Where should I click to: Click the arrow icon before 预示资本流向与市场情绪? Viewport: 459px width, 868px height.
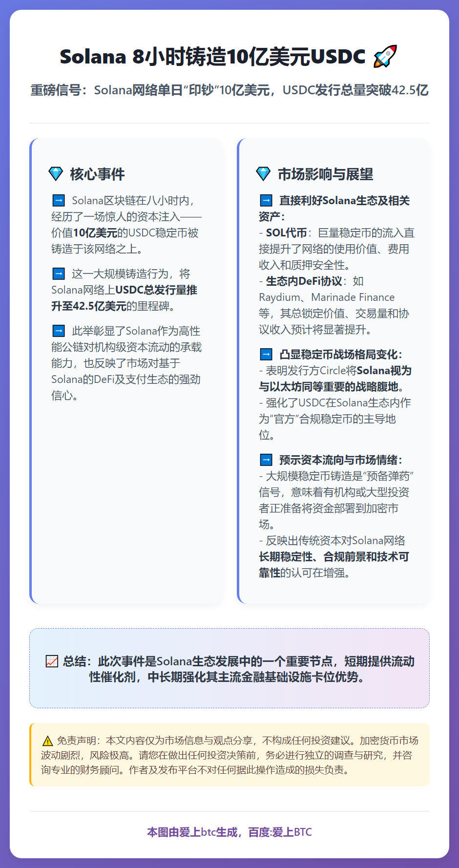[x=266, y=460]
